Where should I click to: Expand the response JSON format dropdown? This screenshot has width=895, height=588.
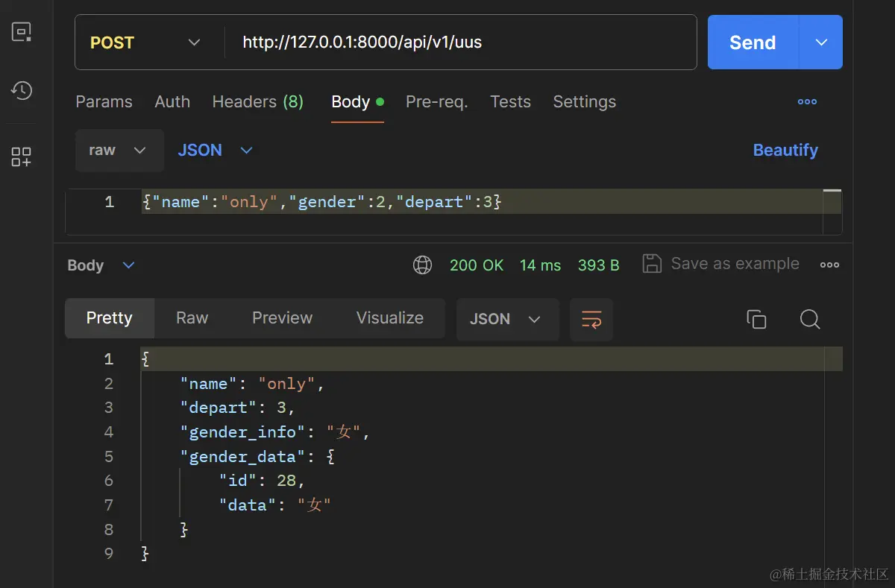point(506,319)
